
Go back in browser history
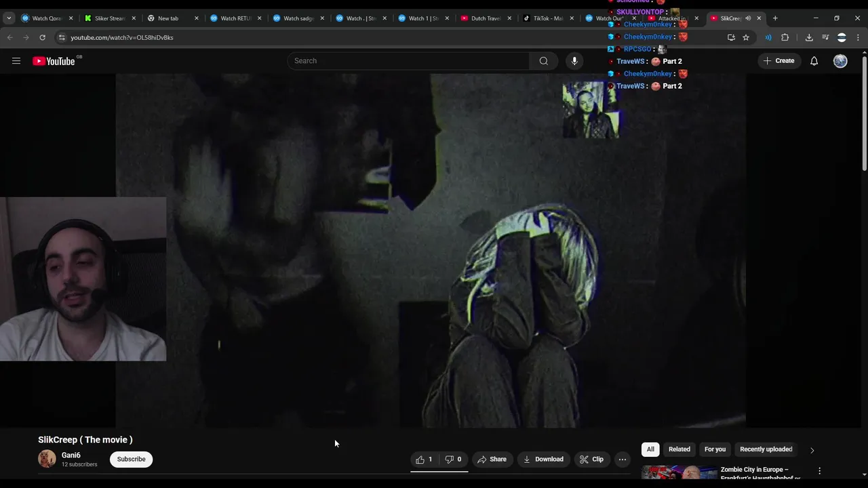(10, 37)
